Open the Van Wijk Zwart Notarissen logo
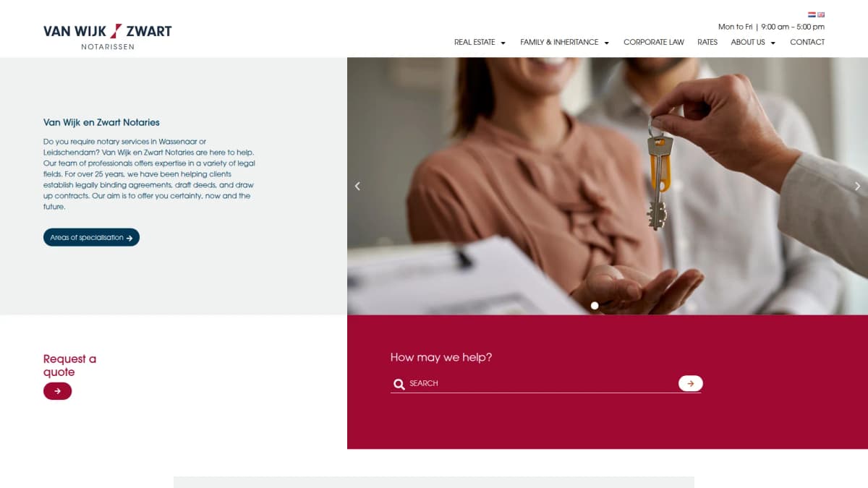The width and height of the screenshot is (868, 488). [x=108, y=36]
